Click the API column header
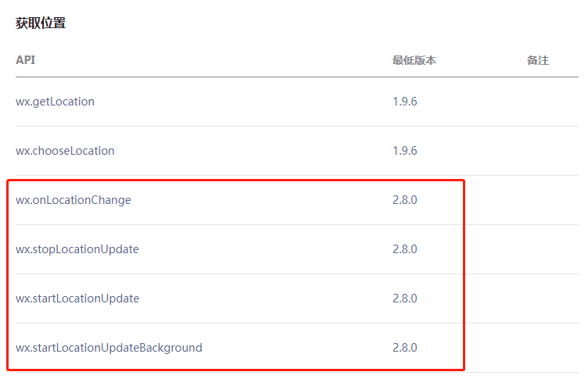Screen dimensions: 588x379 click(x=25, y=60)
